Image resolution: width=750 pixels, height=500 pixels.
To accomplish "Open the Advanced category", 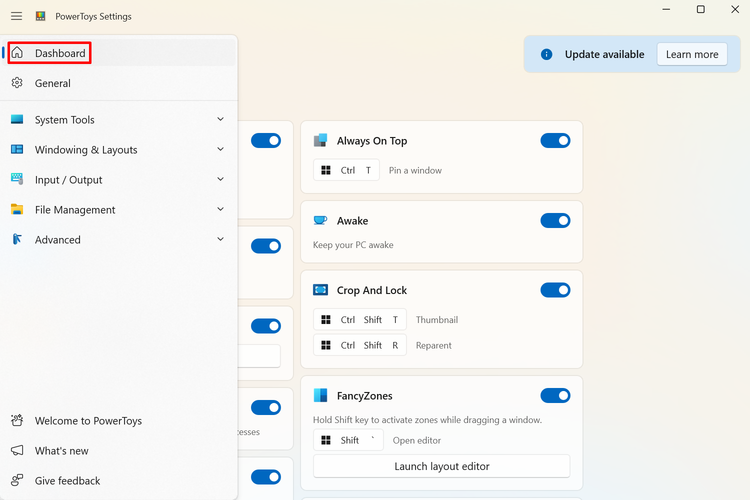I will [x=119, y=239].
